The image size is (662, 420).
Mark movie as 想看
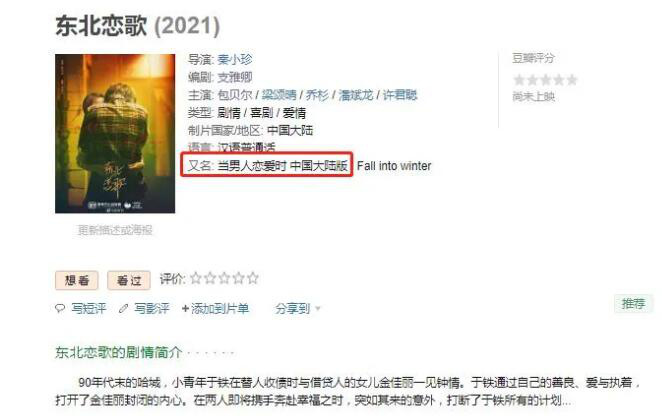coord(76,280)
